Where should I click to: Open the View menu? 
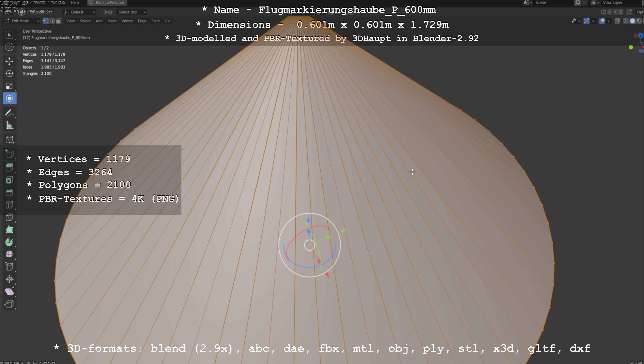click(x=70, y=21)
